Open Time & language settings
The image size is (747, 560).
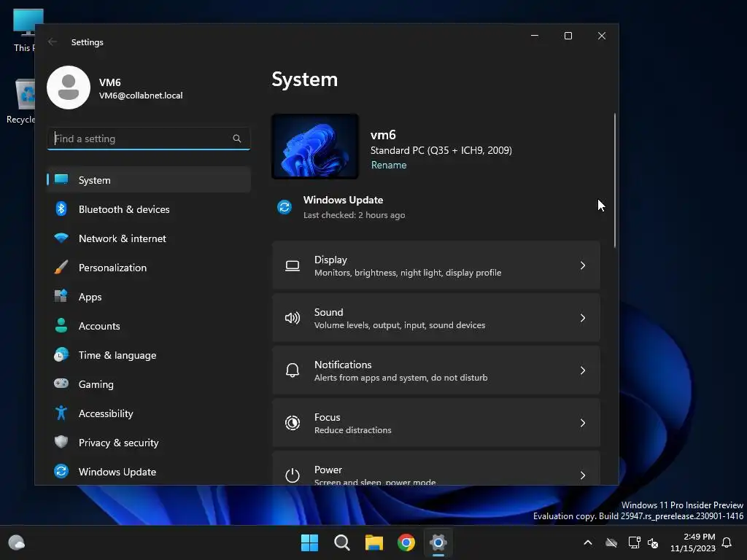tap(149, 355)
